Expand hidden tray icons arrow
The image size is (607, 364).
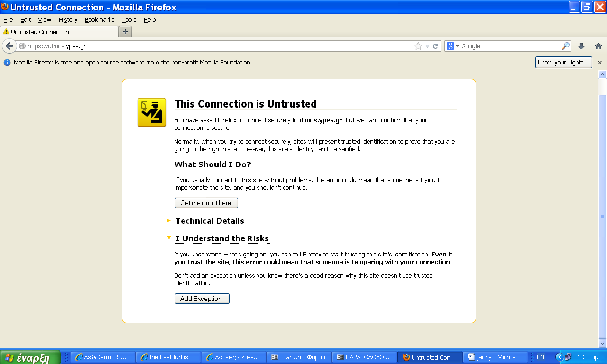[559, 357]
